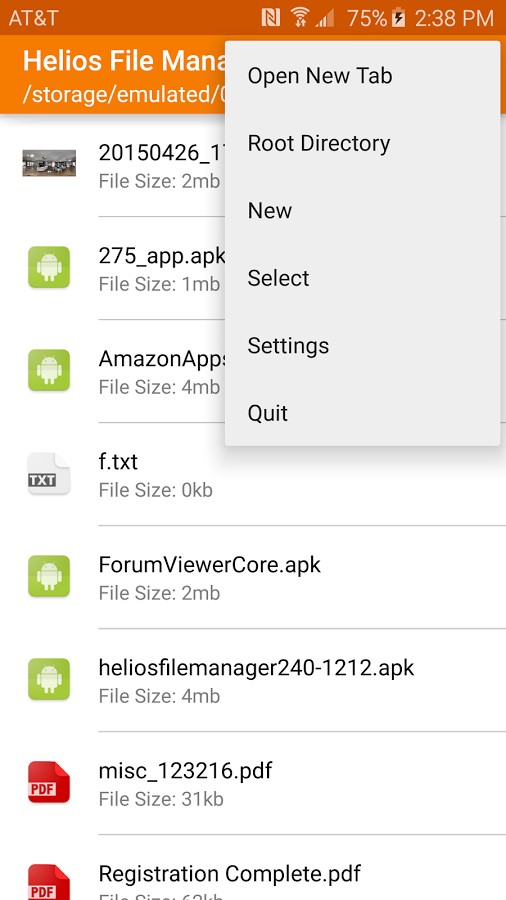506x900 pixels.
Task: Open the panorama image thumbnail
Action: tap(49, 163)
